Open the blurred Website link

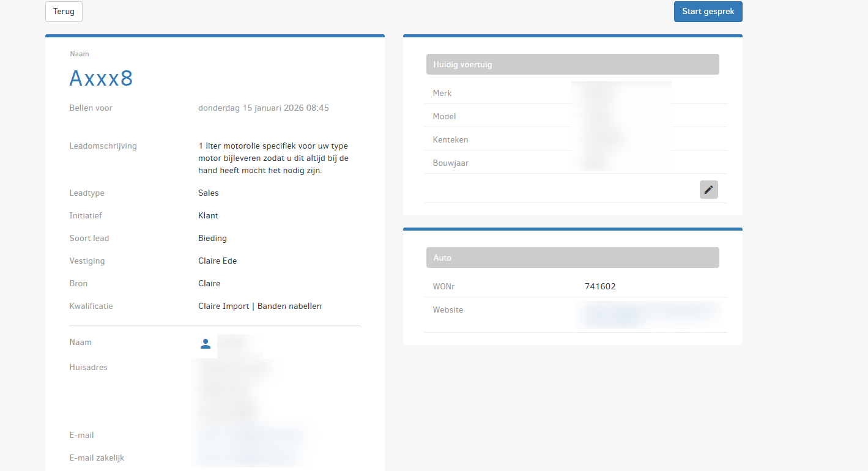tap(648, 314)
